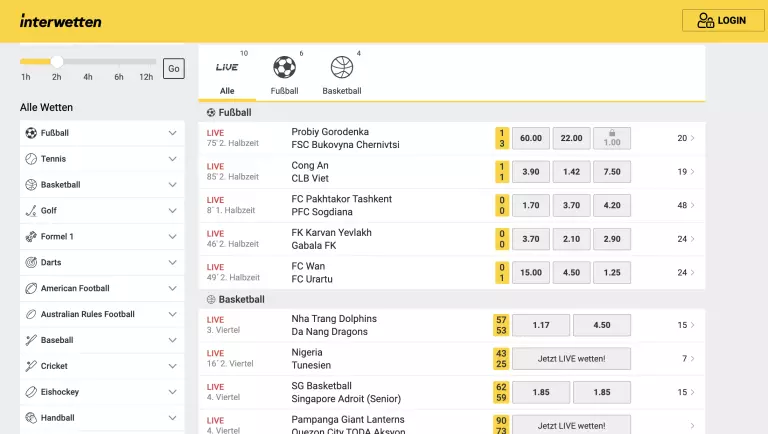Click the Eishockey puck icon
768x434 pixels.
(x=31, y=392)
